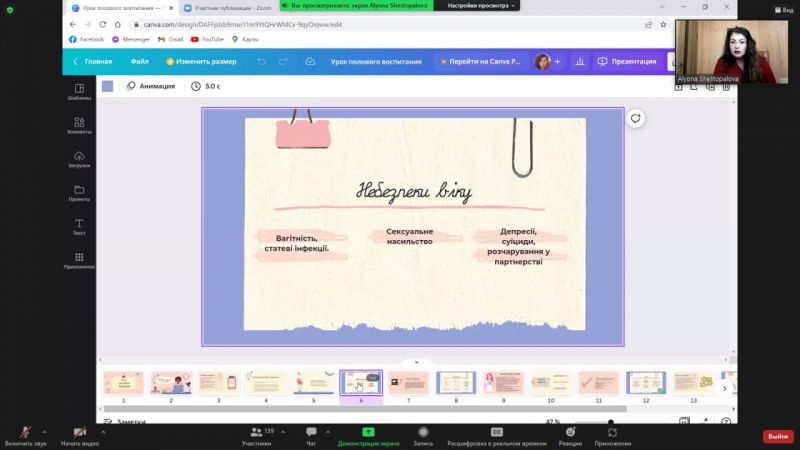Expand participants options arrow
800x450 pixels.
[283, 432]
